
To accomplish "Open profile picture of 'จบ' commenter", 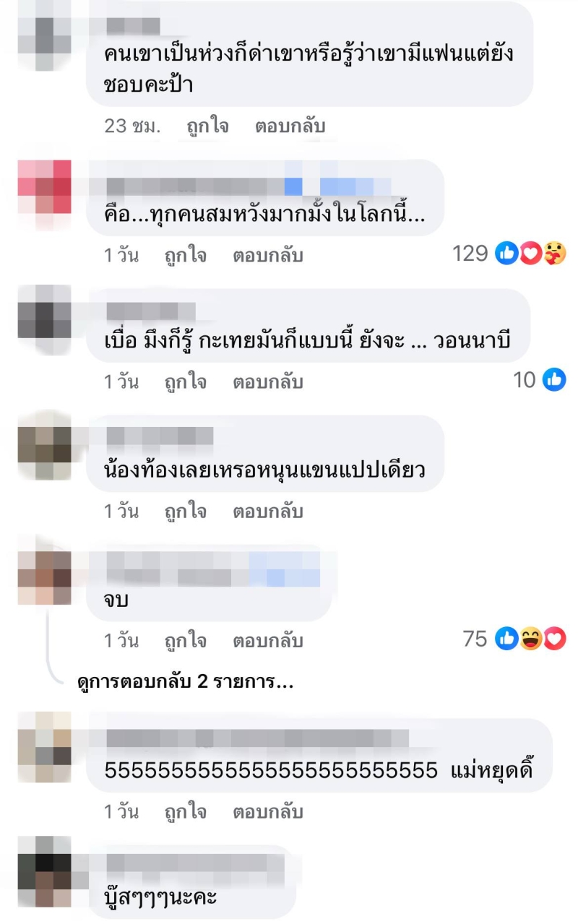I will pyautogui.click(x=45, y=578).
